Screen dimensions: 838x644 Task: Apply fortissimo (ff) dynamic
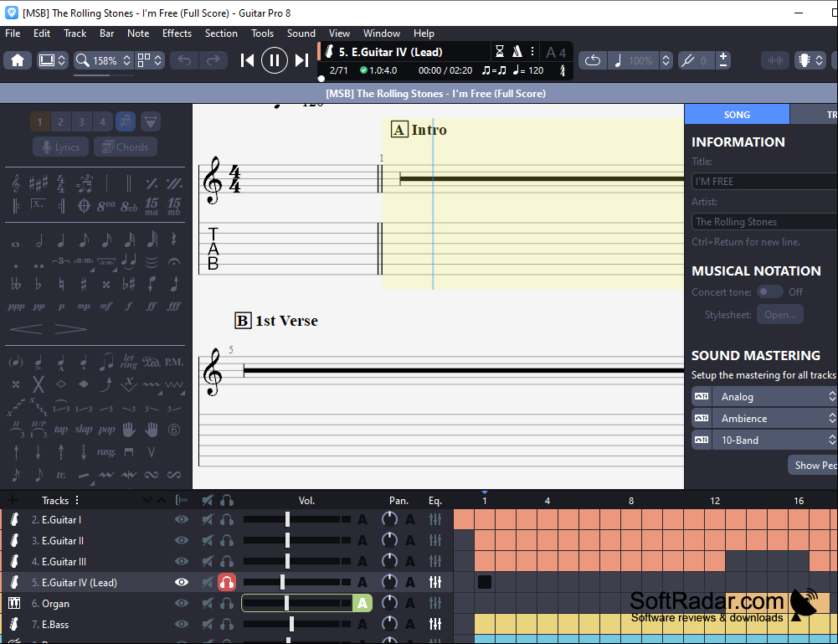[152, 307]
